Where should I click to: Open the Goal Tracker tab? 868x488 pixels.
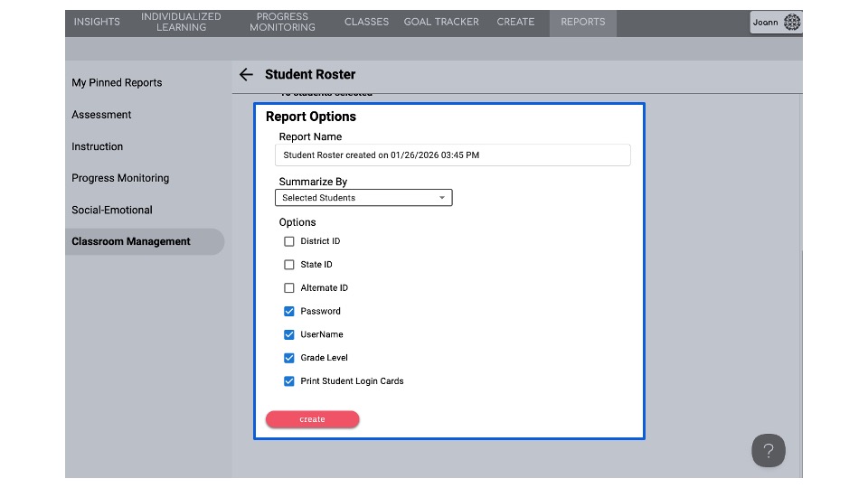tap(441, 22)
